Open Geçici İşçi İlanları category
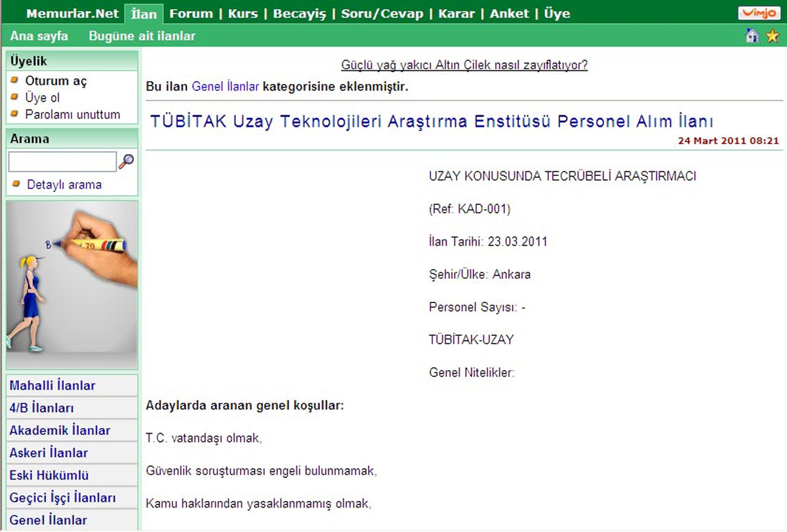Viewport: 787px width, 532px height. click(72, 497)
